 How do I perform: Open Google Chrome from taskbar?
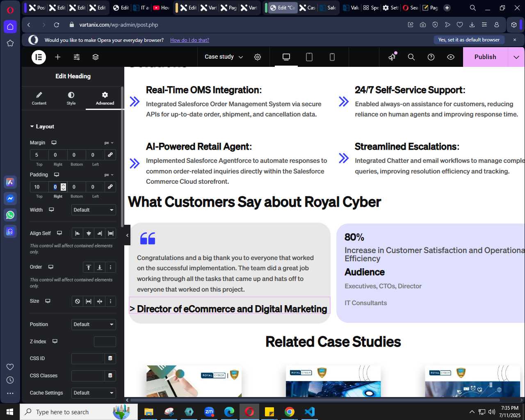290,412
